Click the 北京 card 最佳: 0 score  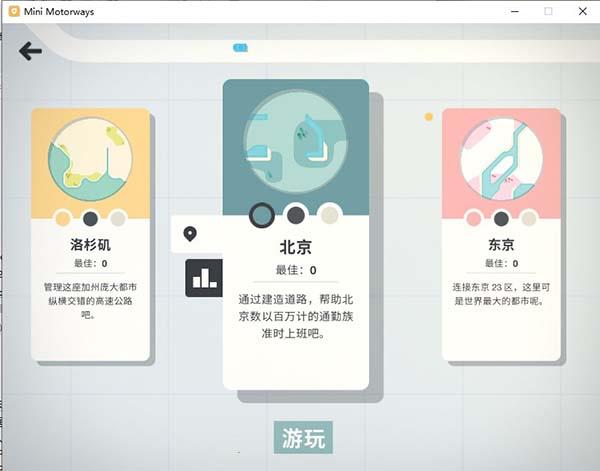[x=296, y=270]
